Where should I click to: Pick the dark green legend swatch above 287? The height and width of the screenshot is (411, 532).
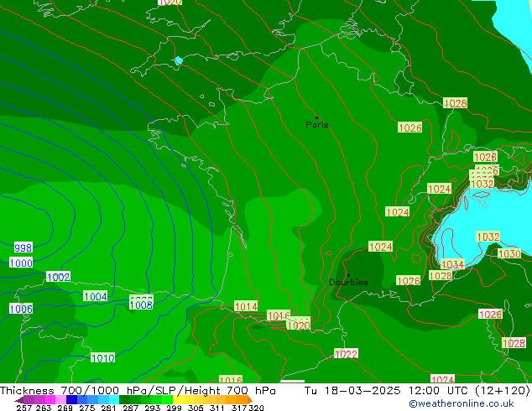click(x=124, y=399)
